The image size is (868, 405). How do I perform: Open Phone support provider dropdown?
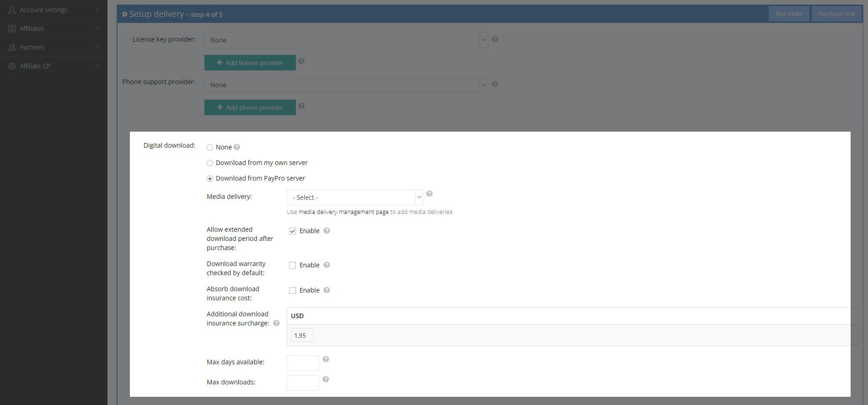[345, 85]
